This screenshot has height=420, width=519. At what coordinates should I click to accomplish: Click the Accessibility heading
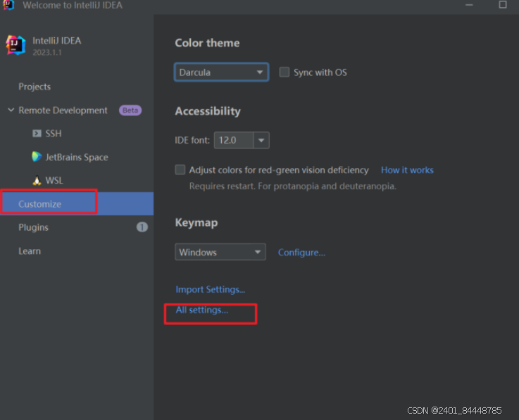[208, 111]
